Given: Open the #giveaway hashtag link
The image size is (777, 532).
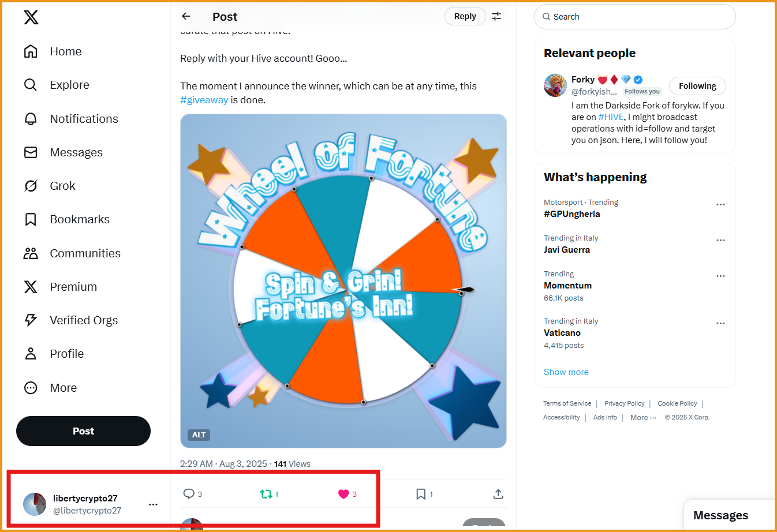Looking at the screenshot, I should point(204,100).
